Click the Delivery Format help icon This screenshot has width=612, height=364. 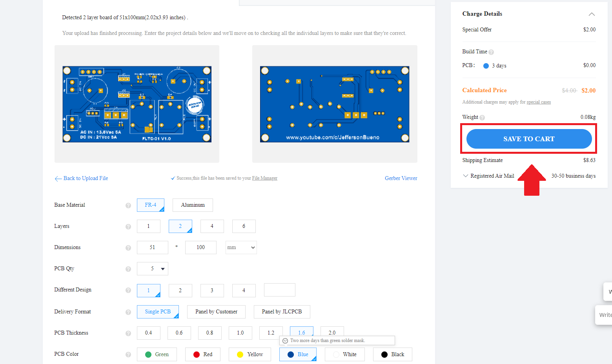(x=128, y=312)
